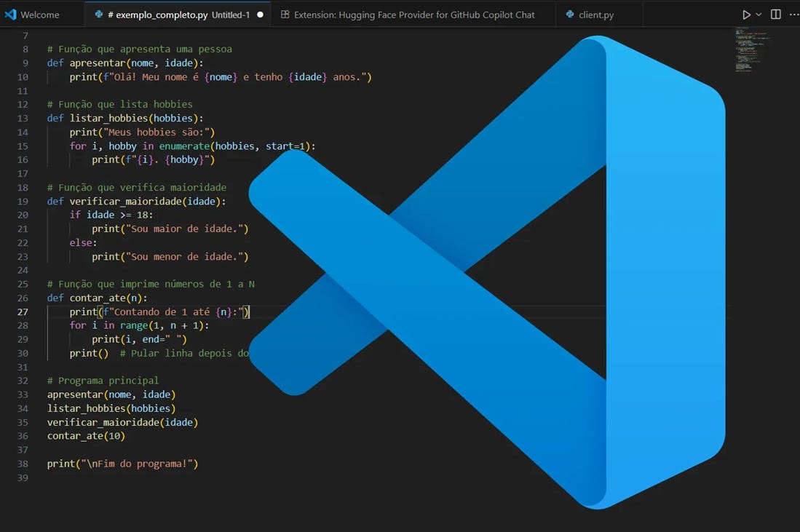Click the "listar_hobbies(hobbies)" call
The image size is (800, 532).
(111, 408)
